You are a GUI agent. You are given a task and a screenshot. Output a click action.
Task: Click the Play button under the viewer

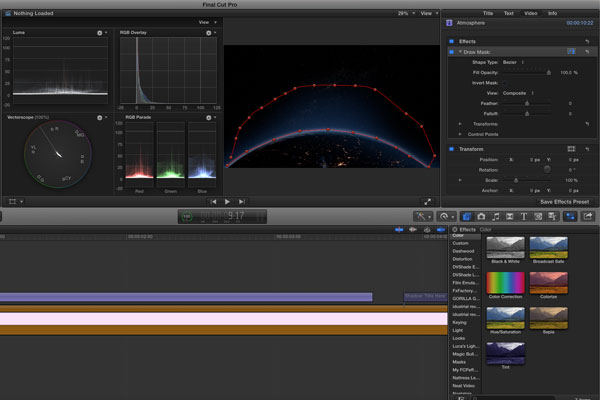[x=227, y=201]
